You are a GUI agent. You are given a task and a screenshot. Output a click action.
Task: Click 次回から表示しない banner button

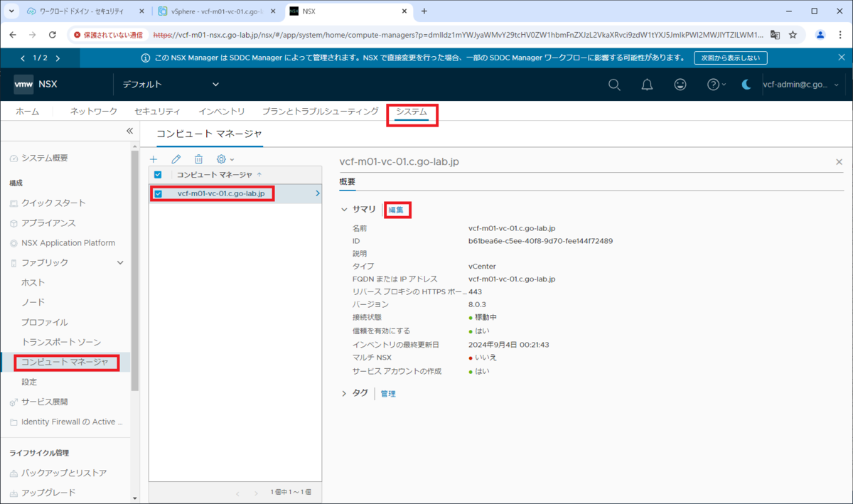point(731,58)
